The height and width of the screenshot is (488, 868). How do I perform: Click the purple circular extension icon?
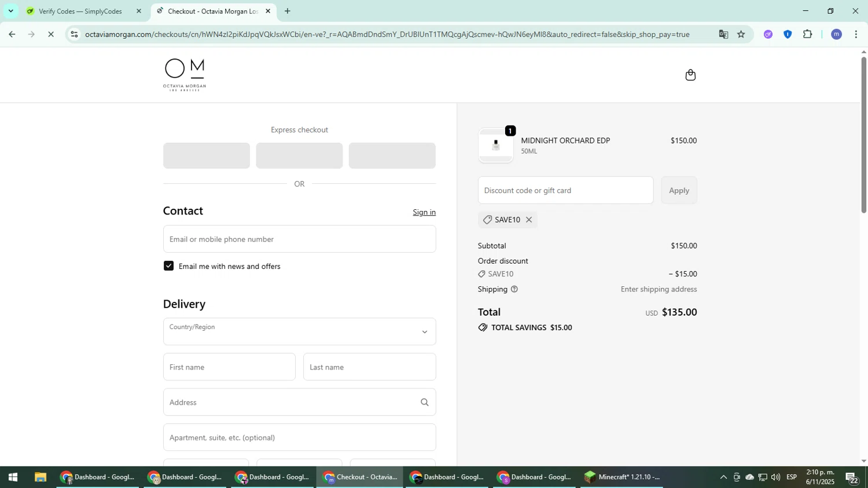(768, 34)
